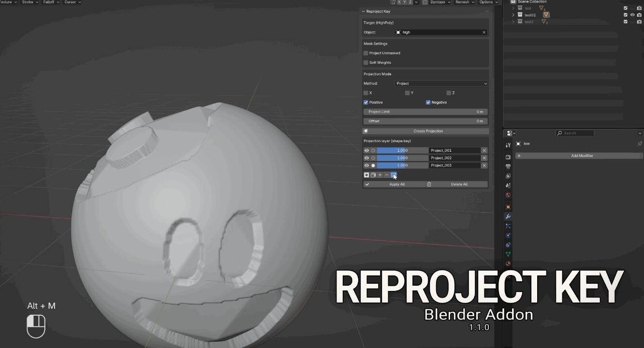Open the Stroke menu
Screen dimensions: 644x348
pos(29,2)
